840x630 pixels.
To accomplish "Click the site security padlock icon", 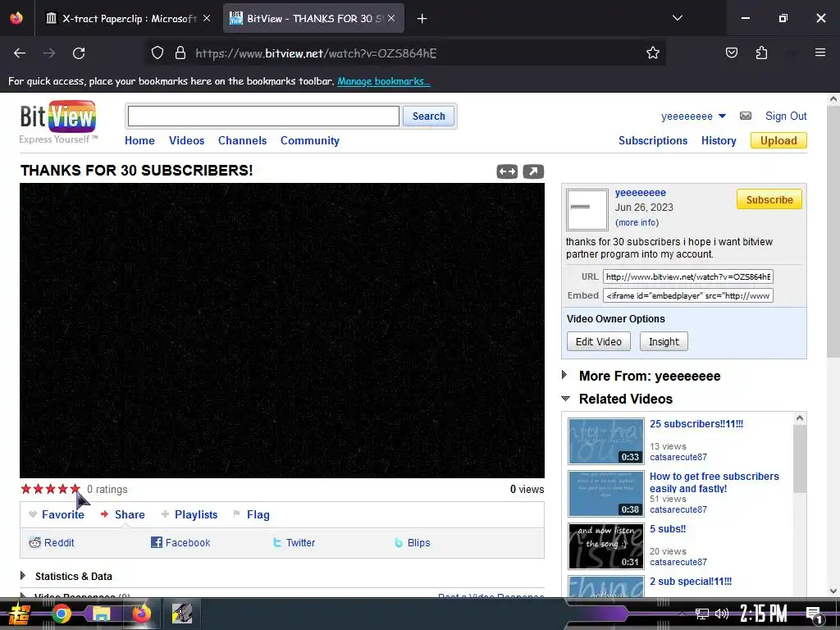I will (x=180, y=53).
